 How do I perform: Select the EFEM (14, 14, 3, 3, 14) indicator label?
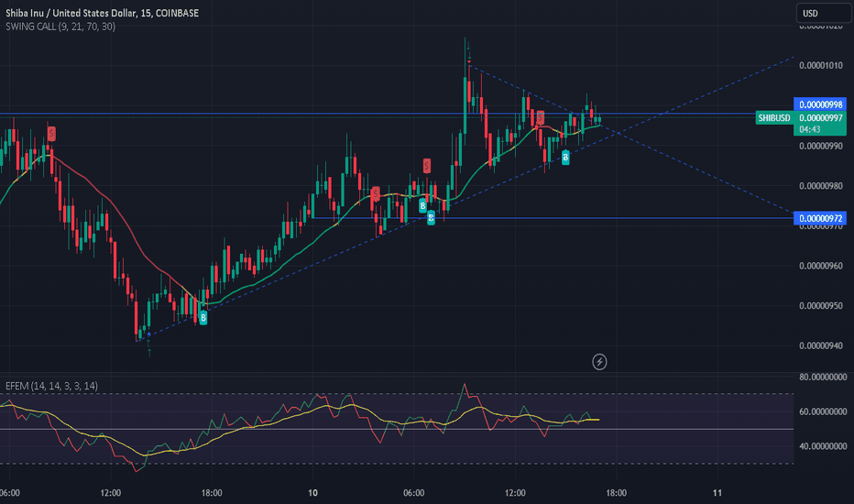(51, 386)
